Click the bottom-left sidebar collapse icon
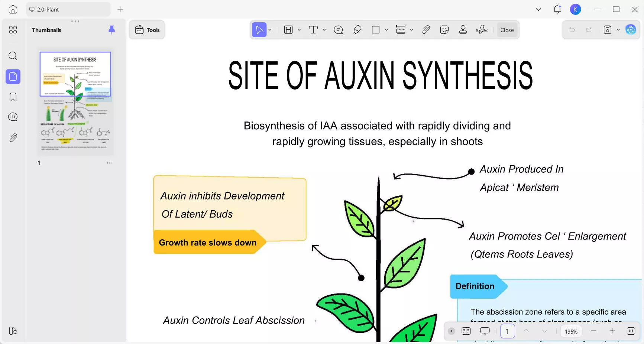This screenshot has width=644, height=344. [13, 331]
